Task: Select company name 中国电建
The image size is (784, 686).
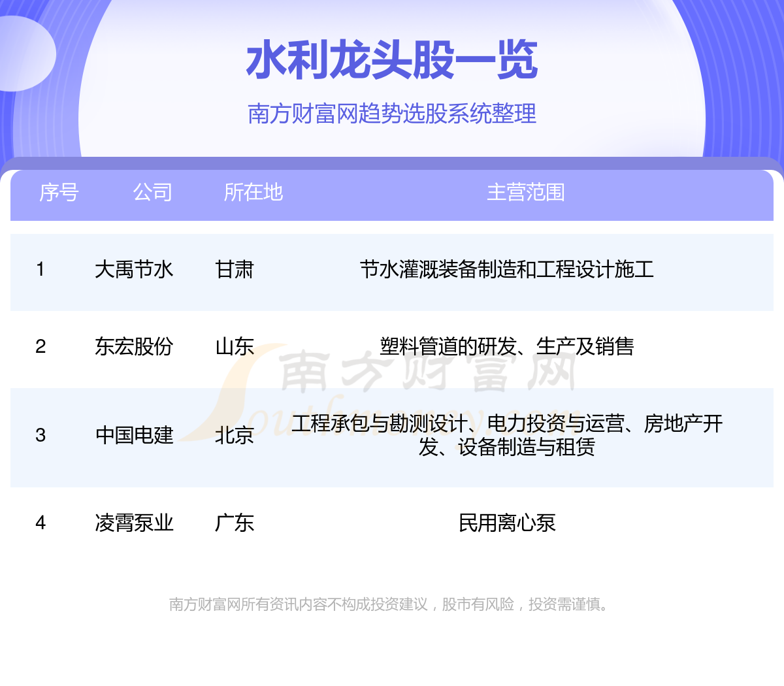Action: click(x=134, y=435)
